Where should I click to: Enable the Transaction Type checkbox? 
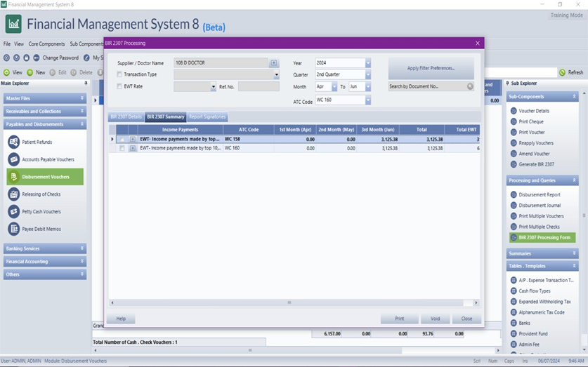click(x=120, y=74)
